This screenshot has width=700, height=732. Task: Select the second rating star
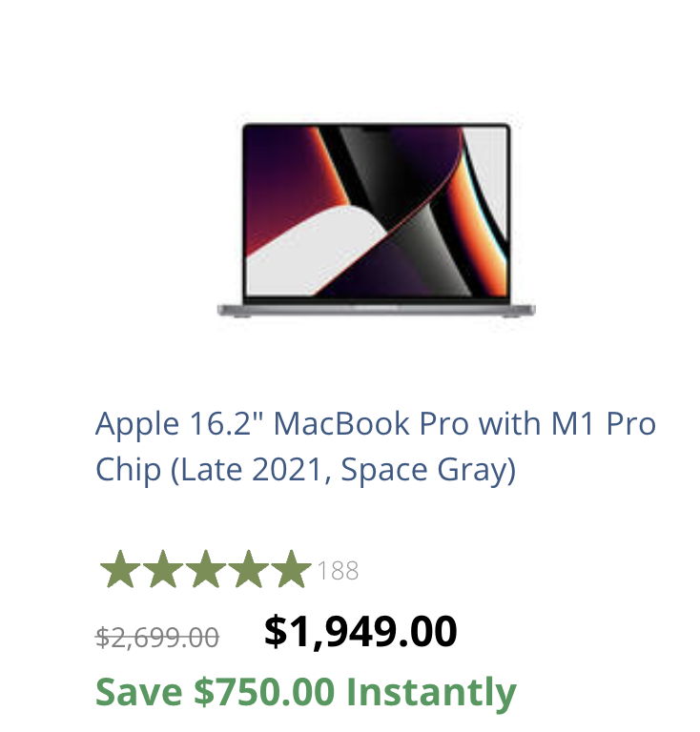163,569
